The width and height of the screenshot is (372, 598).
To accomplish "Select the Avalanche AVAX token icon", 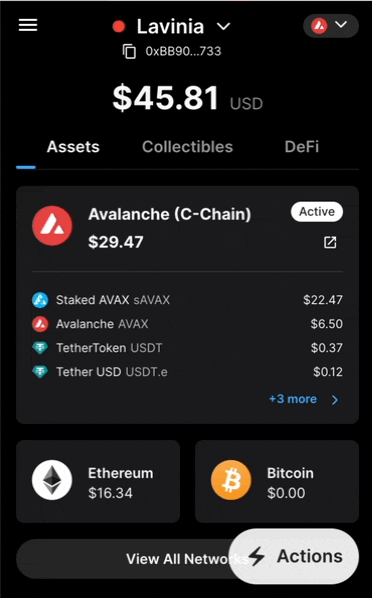I will coord(40,324).
